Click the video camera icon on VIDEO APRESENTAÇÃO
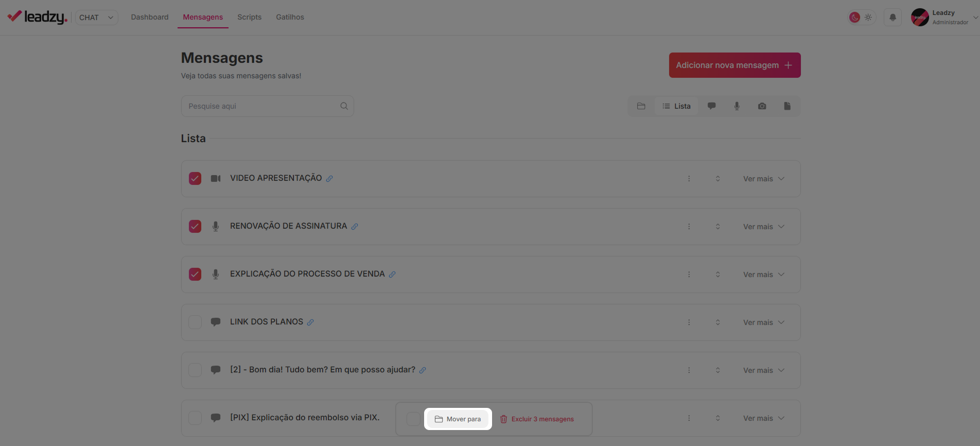This screenshot has height=446, width=980. click(216, 179)
